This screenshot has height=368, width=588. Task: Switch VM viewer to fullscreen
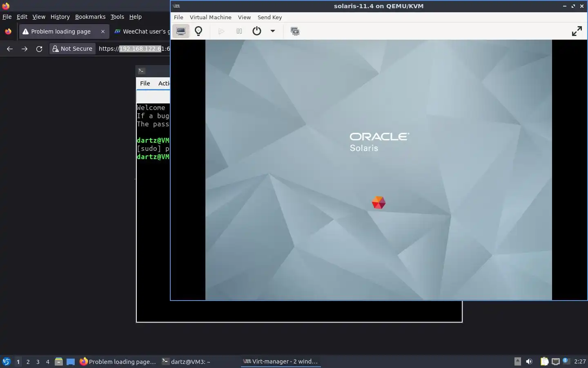[577, 31]
